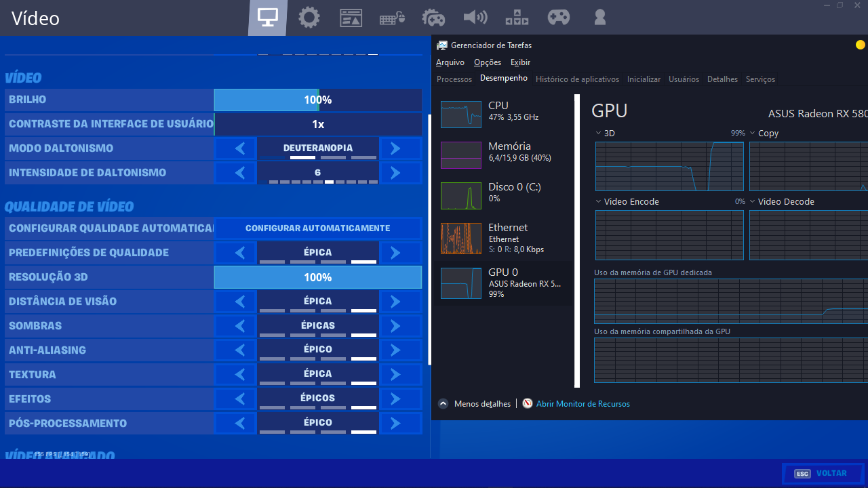Decrease Intensidade de Daltonismo value
The width and height of the screenshot is (868, 488).
point(235,173)
